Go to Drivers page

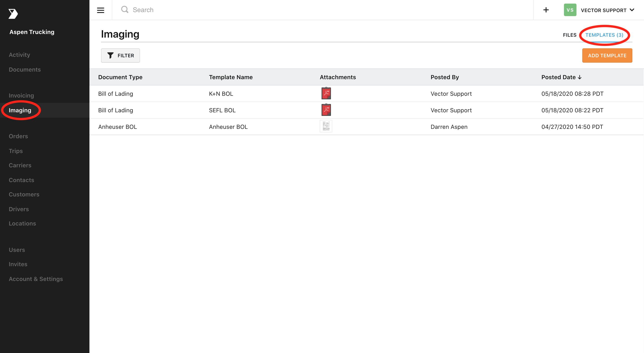pyautogui.click(x=19, y=209)
